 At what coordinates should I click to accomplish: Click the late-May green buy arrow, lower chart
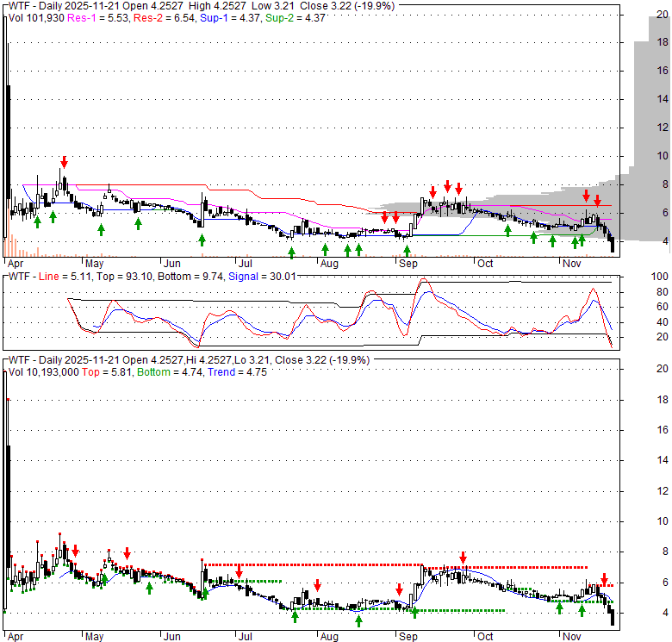[149, 588]
